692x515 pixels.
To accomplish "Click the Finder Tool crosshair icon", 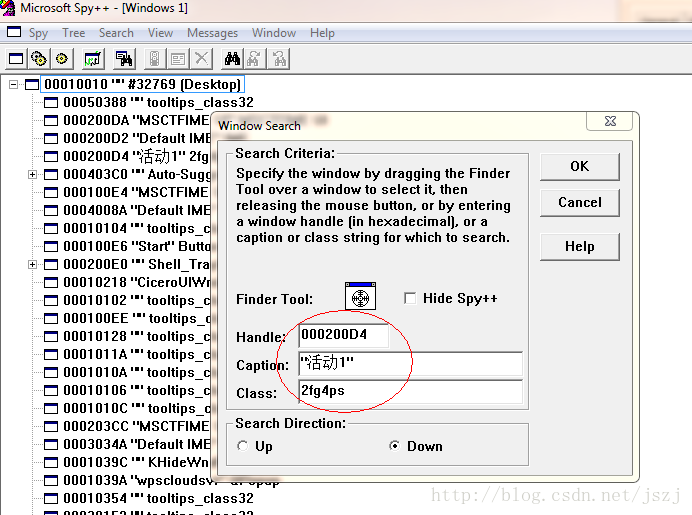I will (361, 297).
